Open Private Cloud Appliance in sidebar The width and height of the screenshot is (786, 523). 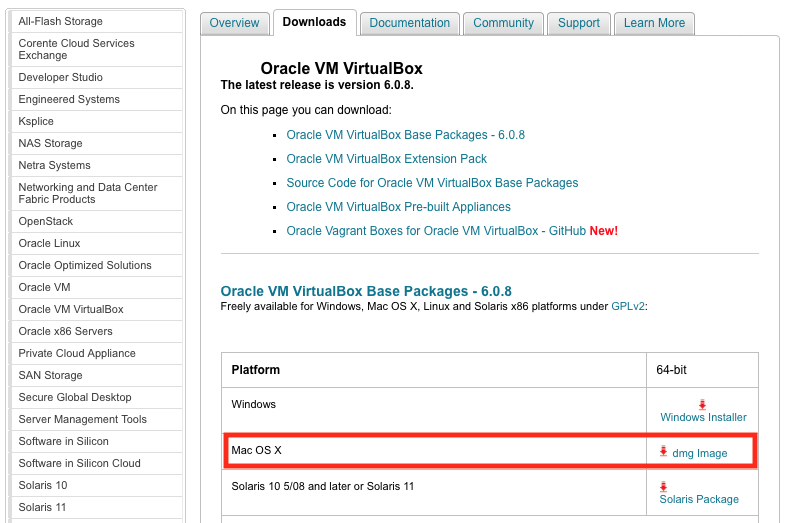[96, 354]
